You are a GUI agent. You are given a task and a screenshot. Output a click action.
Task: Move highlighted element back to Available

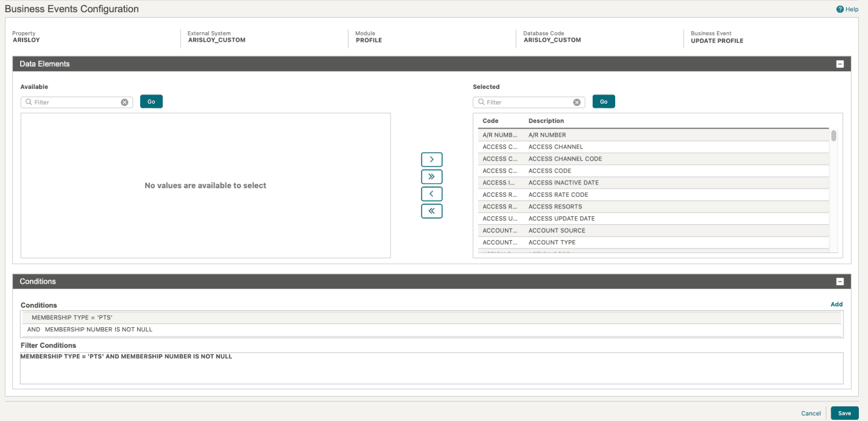pyautogui.click(x=431, y=193)
